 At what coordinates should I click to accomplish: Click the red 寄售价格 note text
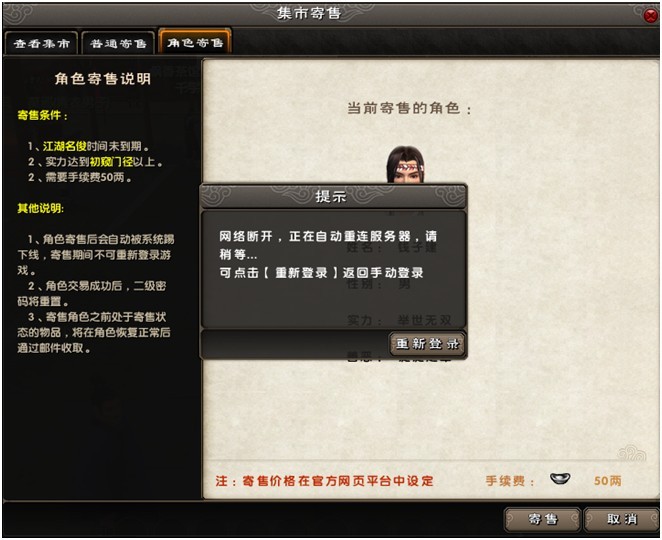coord(324,480)
